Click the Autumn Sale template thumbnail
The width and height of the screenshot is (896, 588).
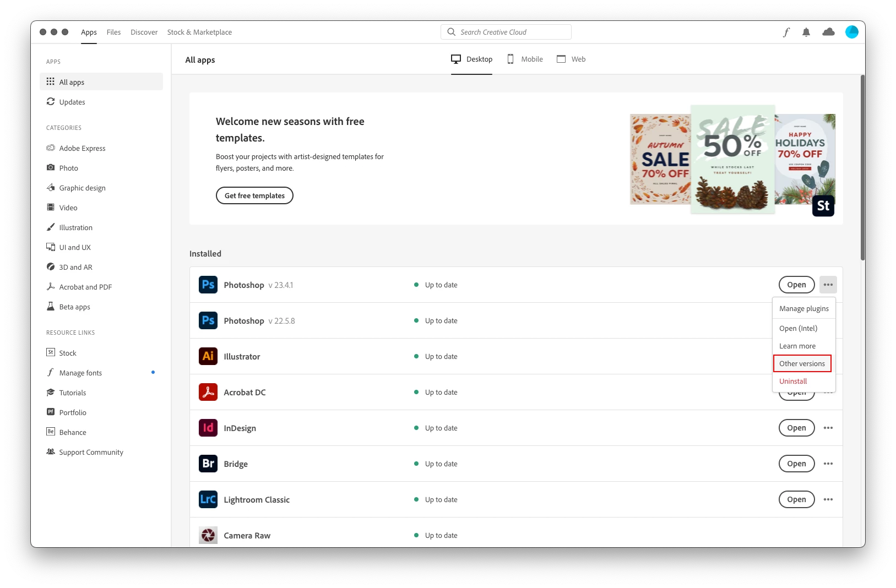click(x=660, y=159)
